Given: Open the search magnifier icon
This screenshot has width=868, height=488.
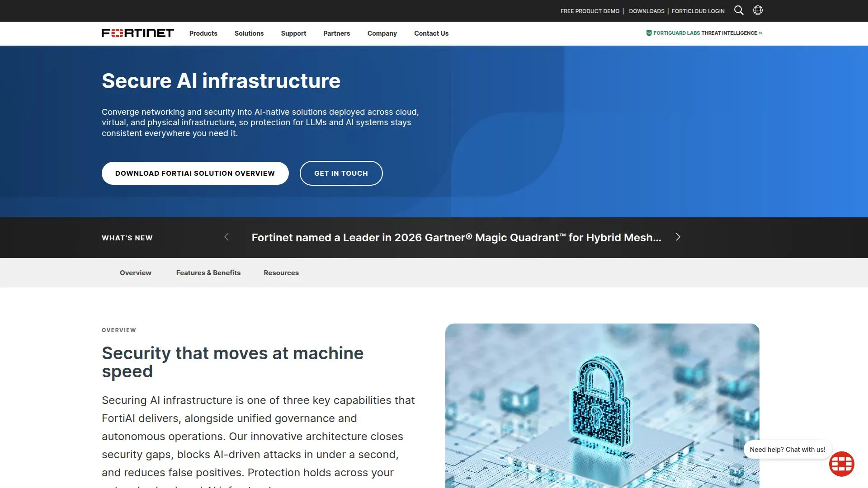Looking at the screenshot, I should click(x=739, y=10).
